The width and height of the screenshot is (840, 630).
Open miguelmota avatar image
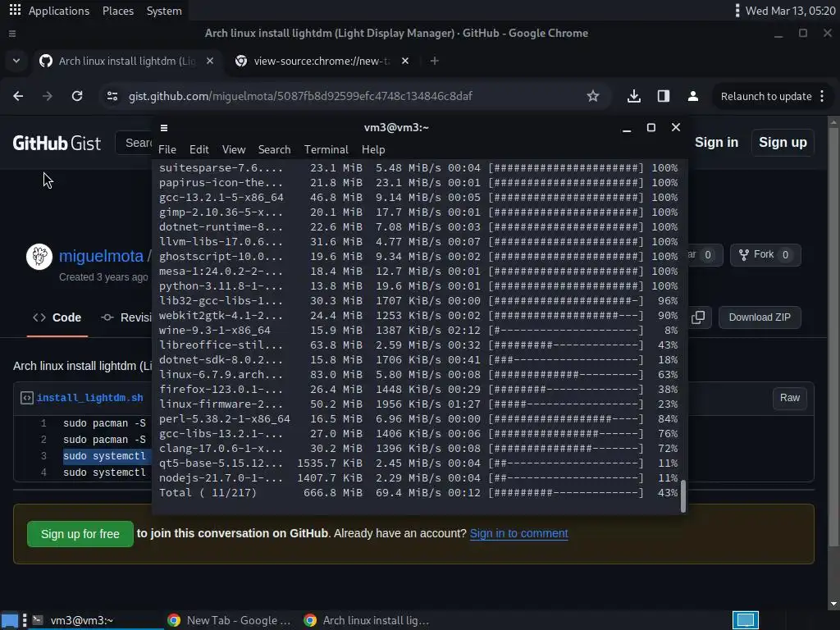(x=39, y=257)
